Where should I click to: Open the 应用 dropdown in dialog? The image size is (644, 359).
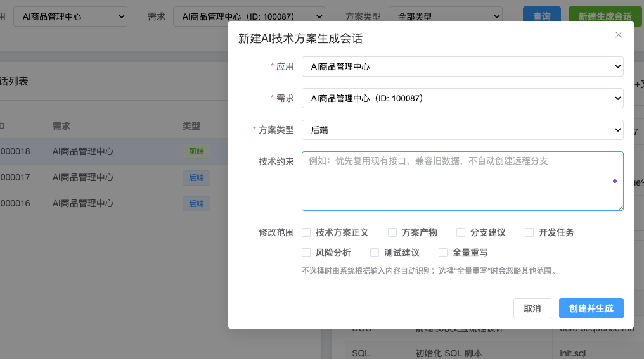tap(463, 66)
